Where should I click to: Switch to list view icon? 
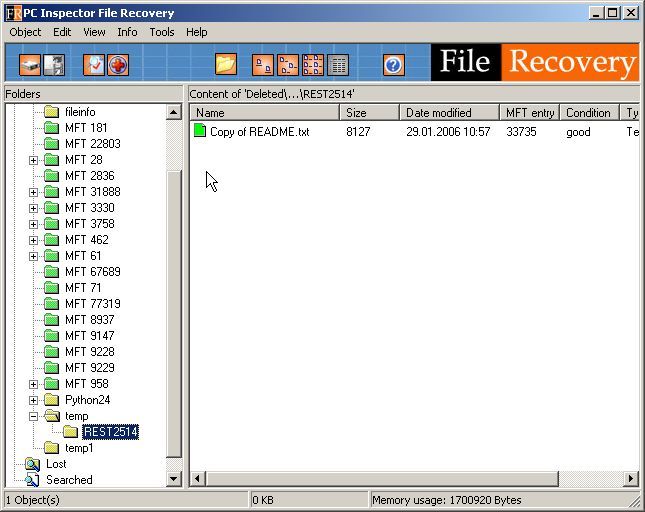click(x=313, y=65)
